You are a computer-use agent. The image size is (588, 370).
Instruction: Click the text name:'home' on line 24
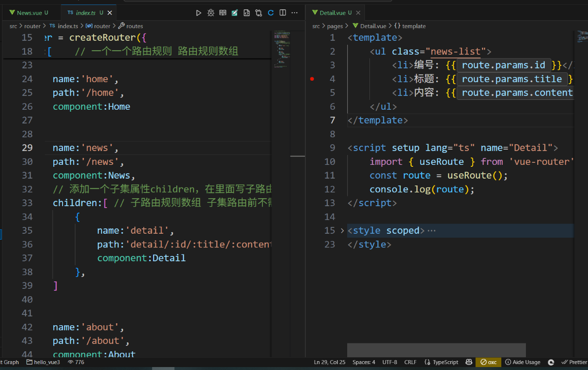pyautogui.click(x=86, y=79)
